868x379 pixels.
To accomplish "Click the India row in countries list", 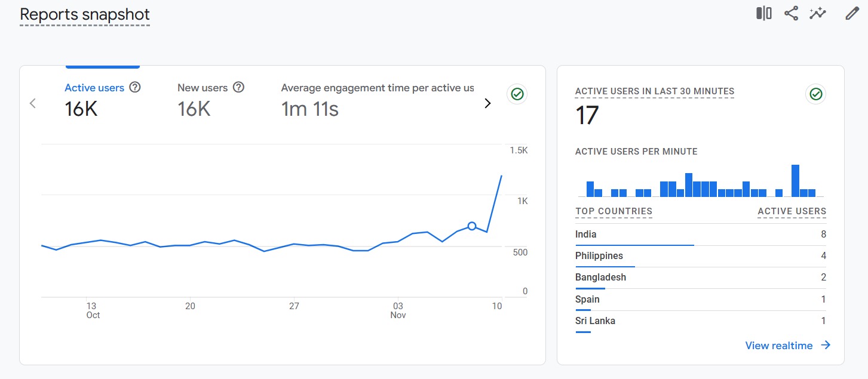I will (700, 235).
